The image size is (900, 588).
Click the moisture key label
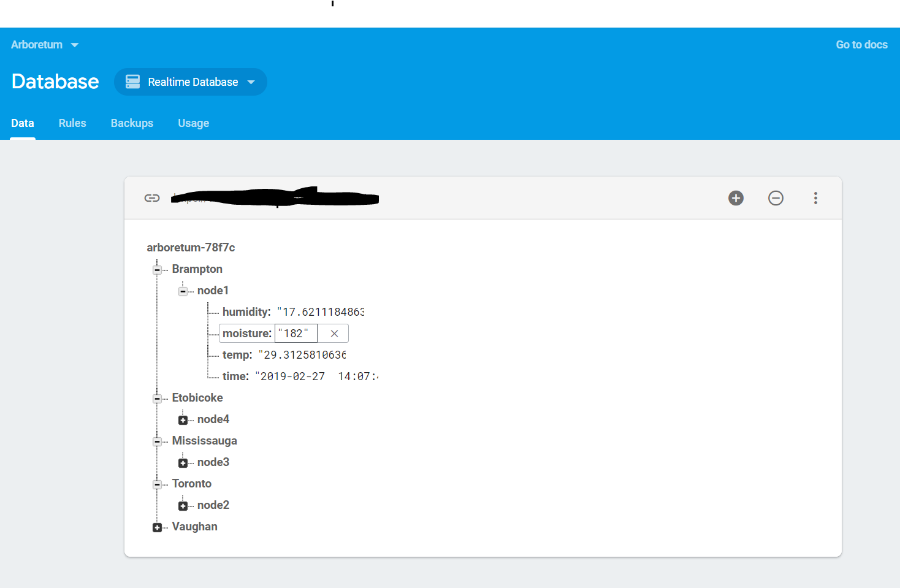[247, 334]
